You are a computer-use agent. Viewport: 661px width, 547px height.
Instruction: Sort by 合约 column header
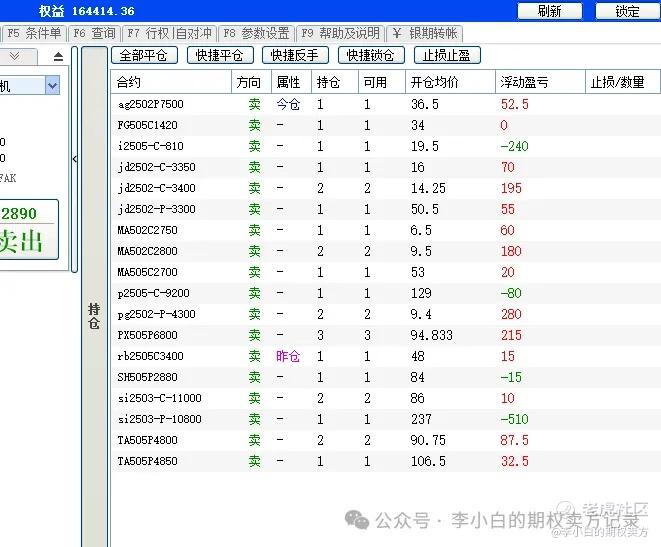[171, 82]
